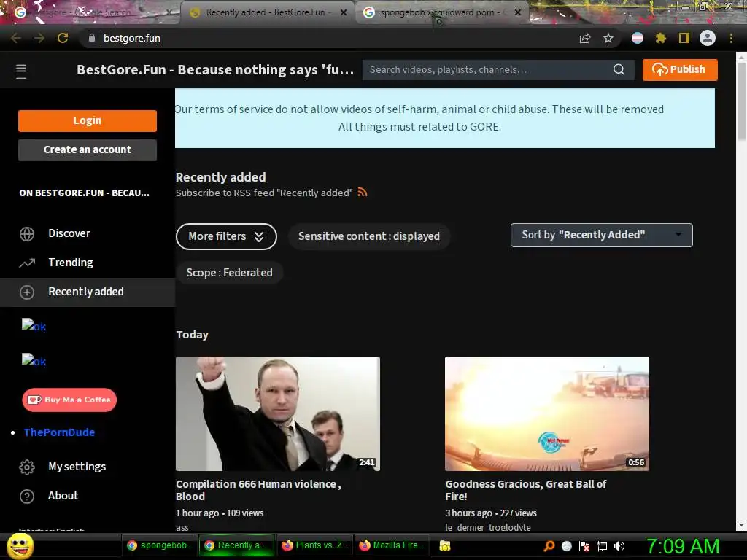
Task: Open Sort by Recently Added dropdown
Action: click(601, 236)
